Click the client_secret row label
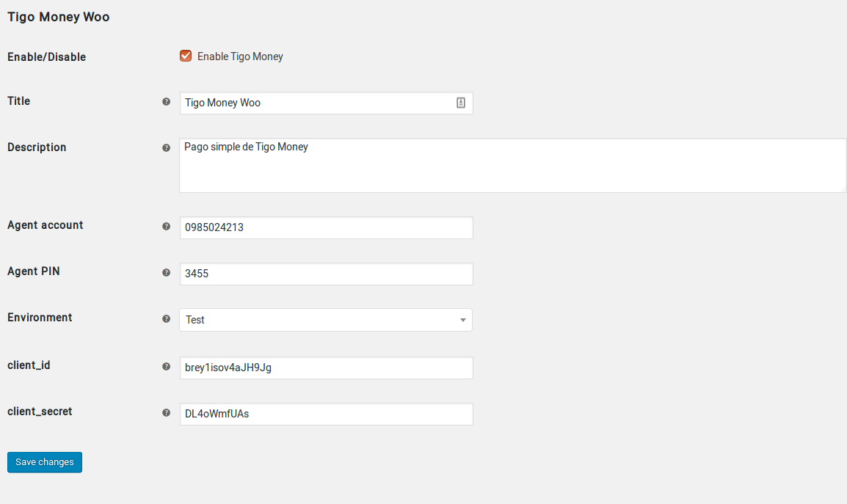This screenshot has height=504, width=847. 40,412
